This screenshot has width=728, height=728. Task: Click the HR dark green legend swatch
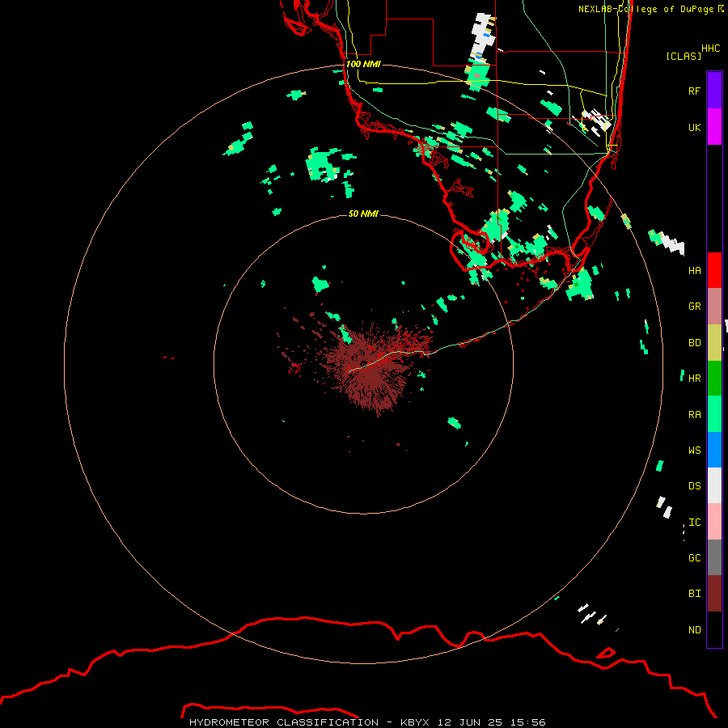pos(714,379)
